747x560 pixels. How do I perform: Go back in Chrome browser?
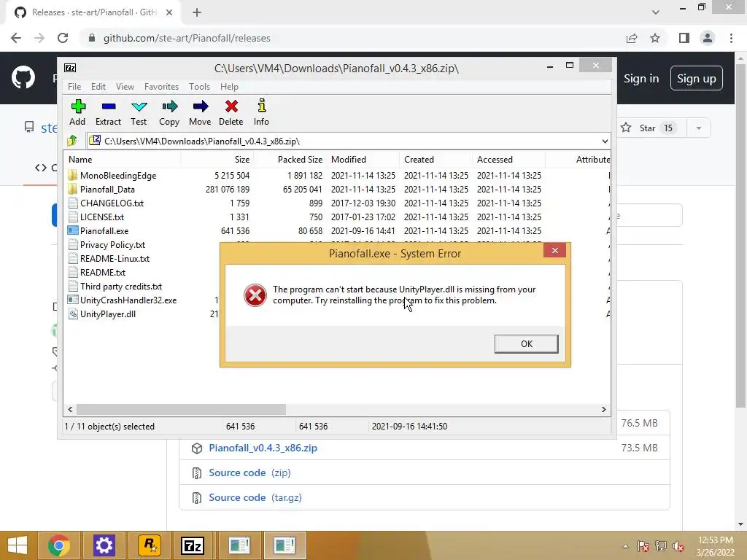16,38
